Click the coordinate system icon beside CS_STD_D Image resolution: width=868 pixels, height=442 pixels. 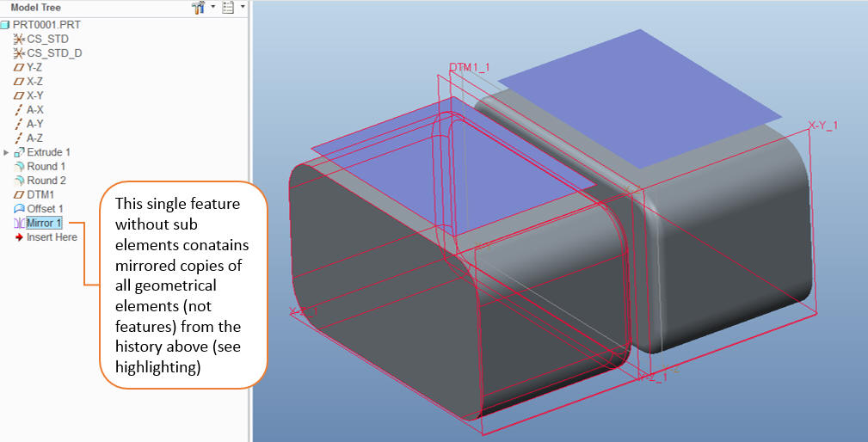pyautogui.click(x=19, y=53)
